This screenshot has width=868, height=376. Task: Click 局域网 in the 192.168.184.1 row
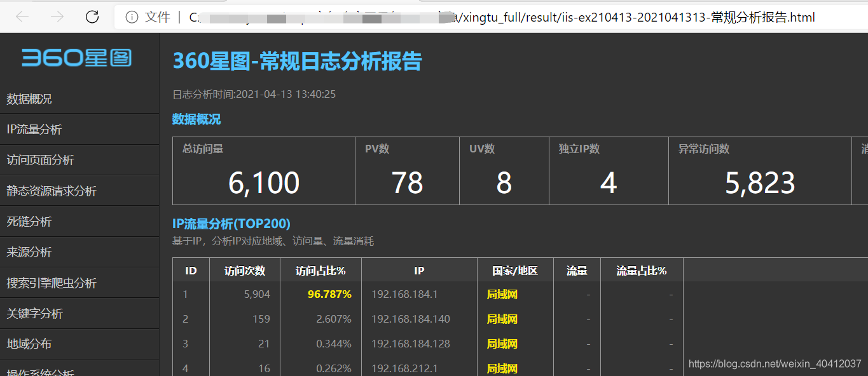(502, 294)
